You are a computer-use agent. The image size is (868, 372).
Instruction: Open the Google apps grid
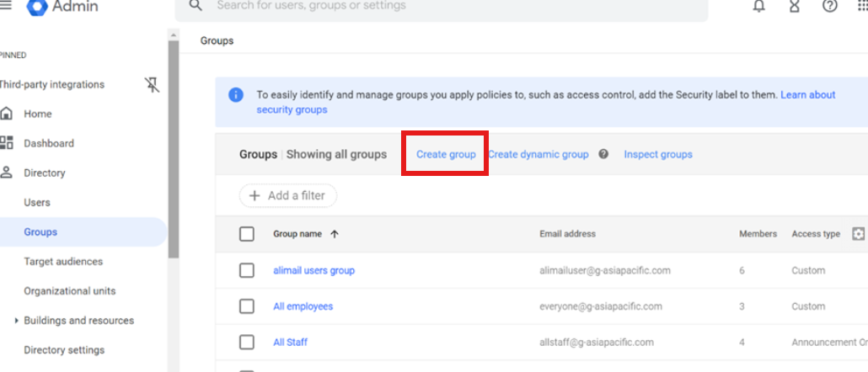[x=863, y=7]
